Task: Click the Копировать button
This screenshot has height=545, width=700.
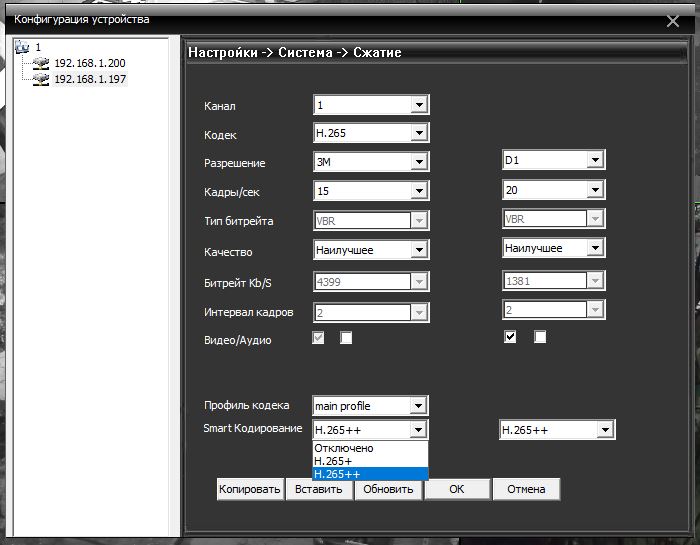Action: [x=250, y=489]
